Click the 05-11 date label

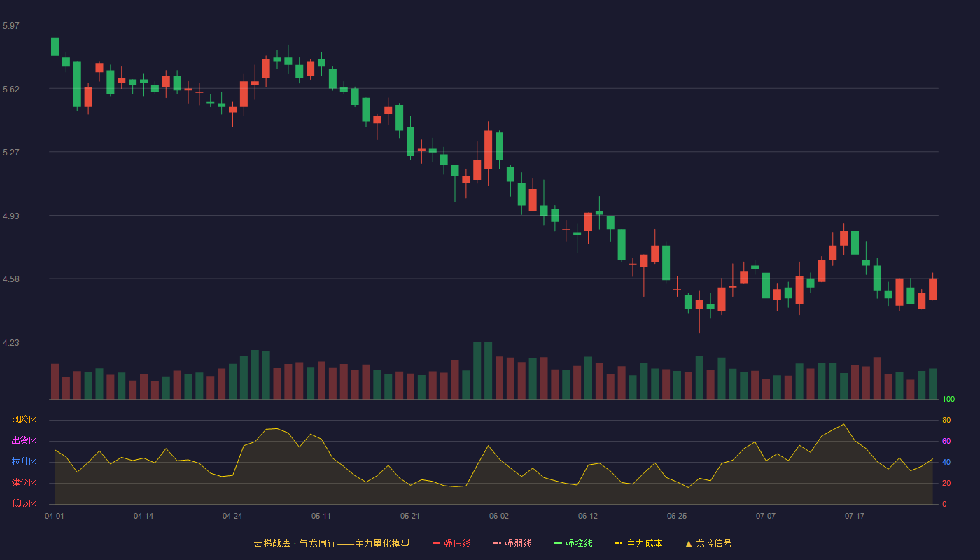[x=321, y=516]
